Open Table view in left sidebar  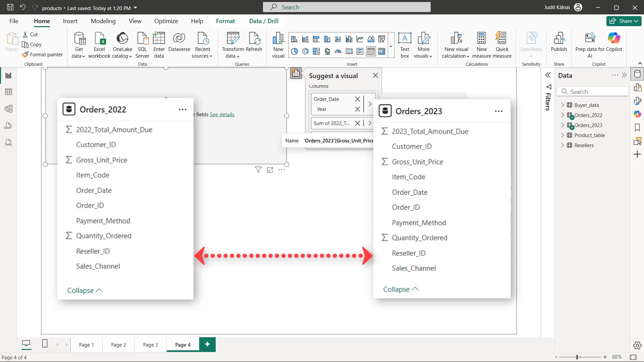coord(9,92)
